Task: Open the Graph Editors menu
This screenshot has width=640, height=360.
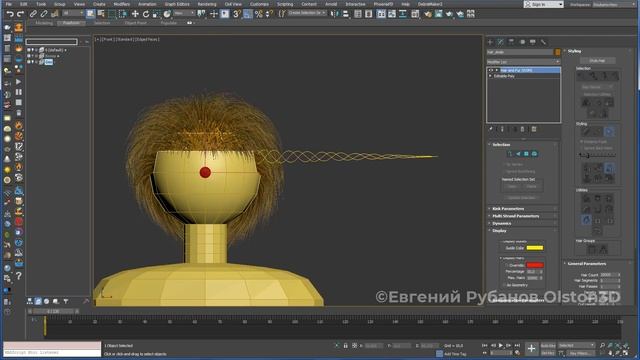Action: [177, 4]
